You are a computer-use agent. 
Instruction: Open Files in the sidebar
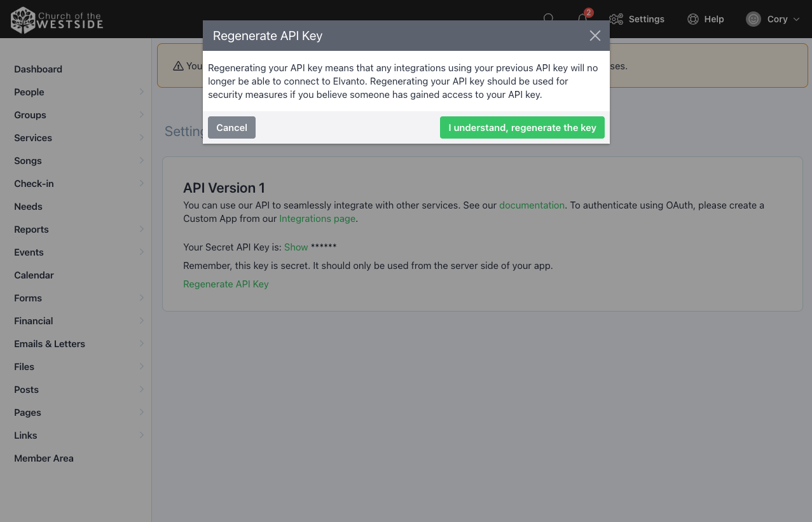pos(24,367)
